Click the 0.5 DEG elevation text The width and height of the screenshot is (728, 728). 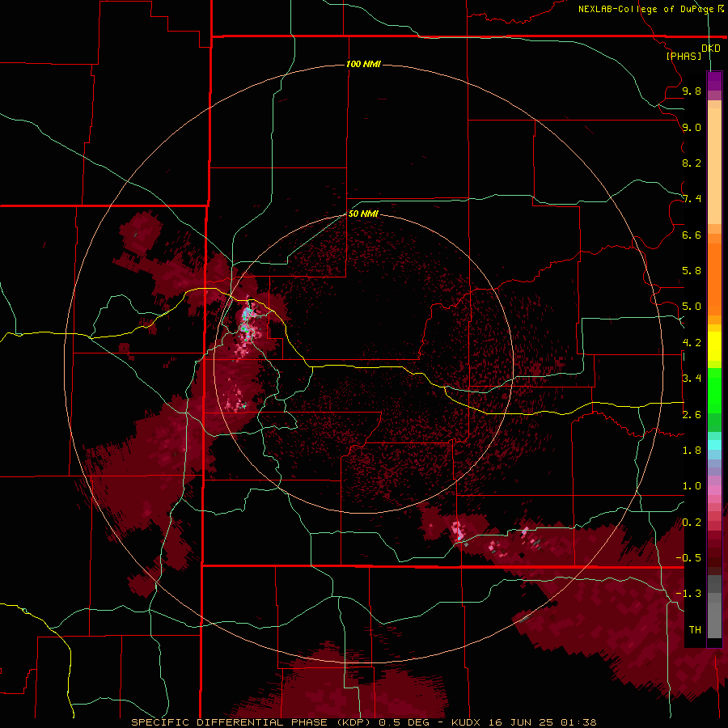(x=405, y=722)
